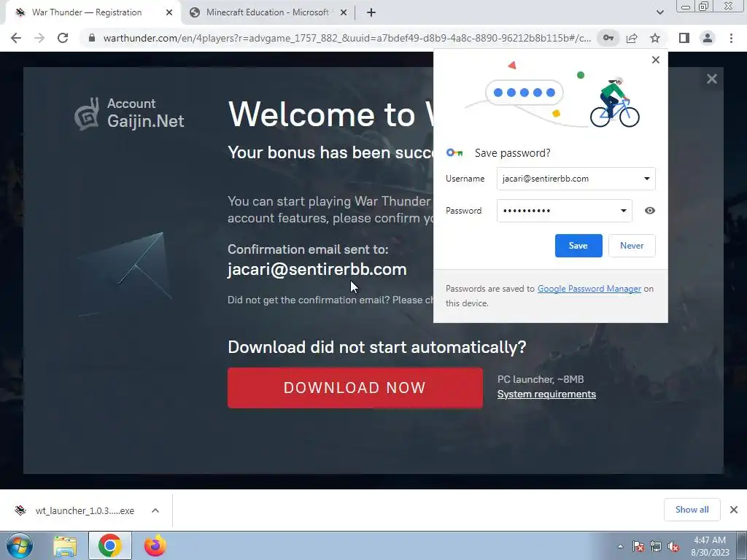The width and height of the screenshot is (747, 560).
Task: Bookmark this tab with the star
Action: pyautogui.click(x=655, y=38)
